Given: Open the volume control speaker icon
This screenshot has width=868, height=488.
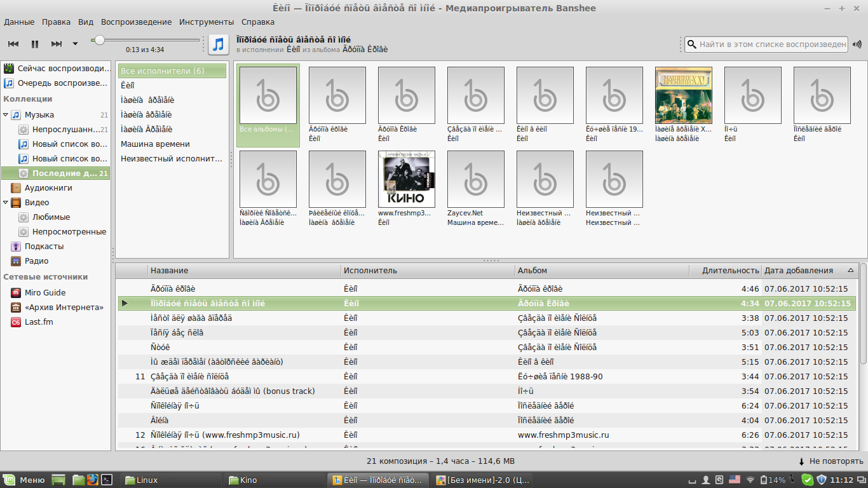Looking at the screenshot, I should [857, 44].
